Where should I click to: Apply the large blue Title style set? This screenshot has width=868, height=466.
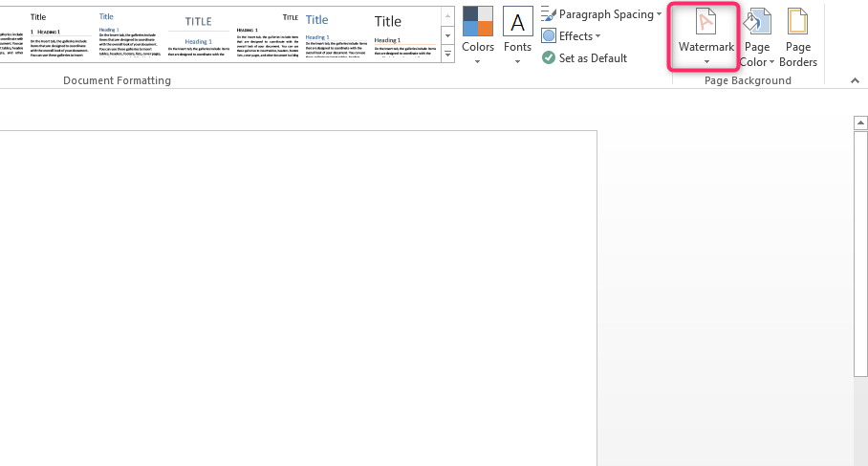click(x=336, y=34)
